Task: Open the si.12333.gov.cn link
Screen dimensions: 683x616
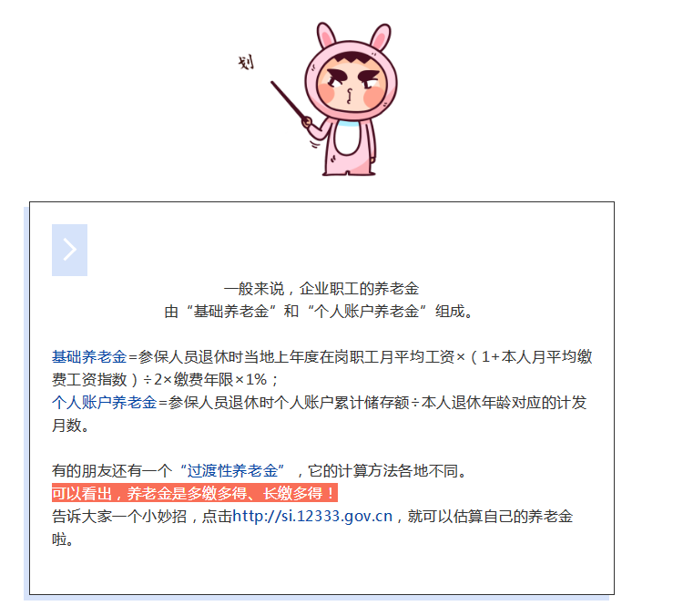Action: point(312,516)
